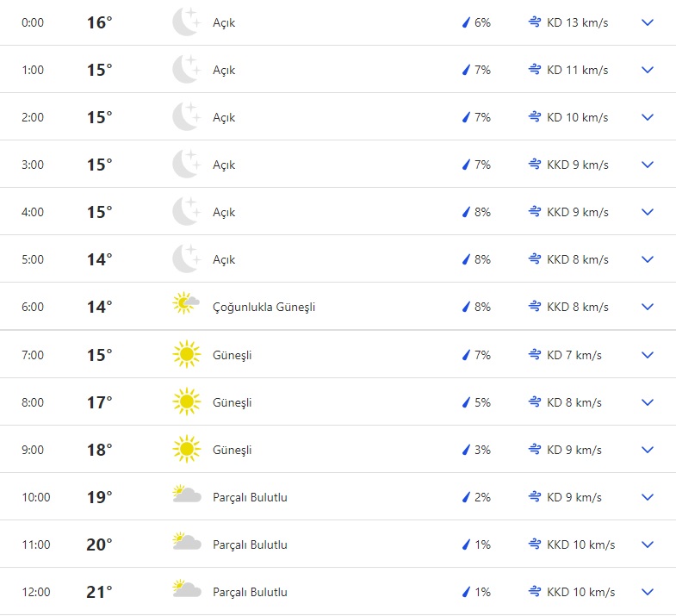Open details for the 5:00 forecast

[648, 259]
